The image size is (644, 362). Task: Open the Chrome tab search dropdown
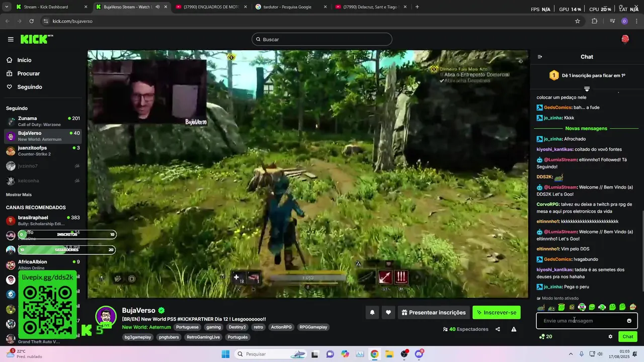(7, 7)
